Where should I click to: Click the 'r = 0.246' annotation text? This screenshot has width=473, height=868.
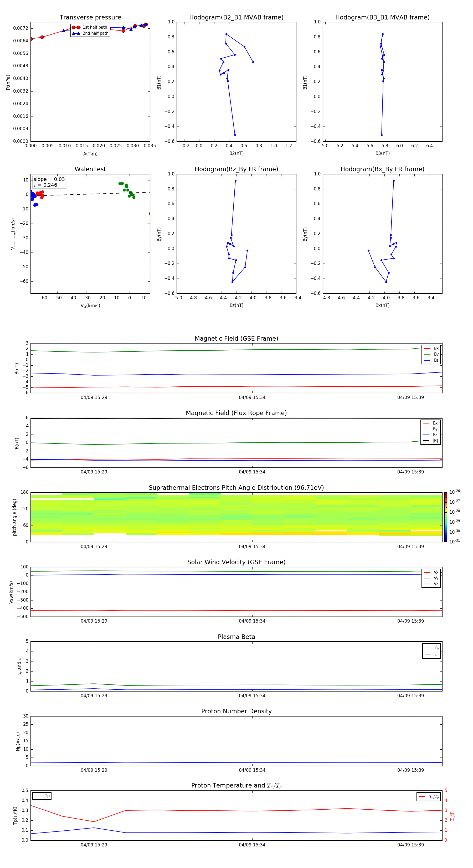pos(45,185)
